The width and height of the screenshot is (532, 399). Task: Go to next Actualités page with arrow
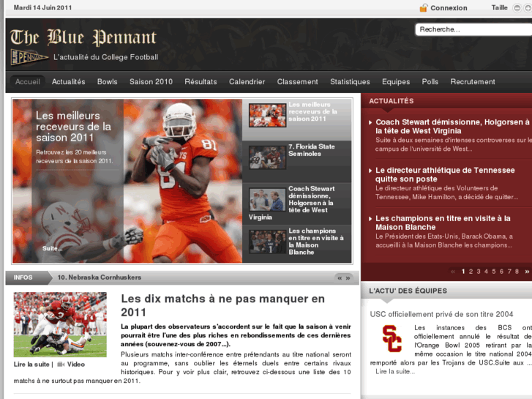[x=527, y=272]
